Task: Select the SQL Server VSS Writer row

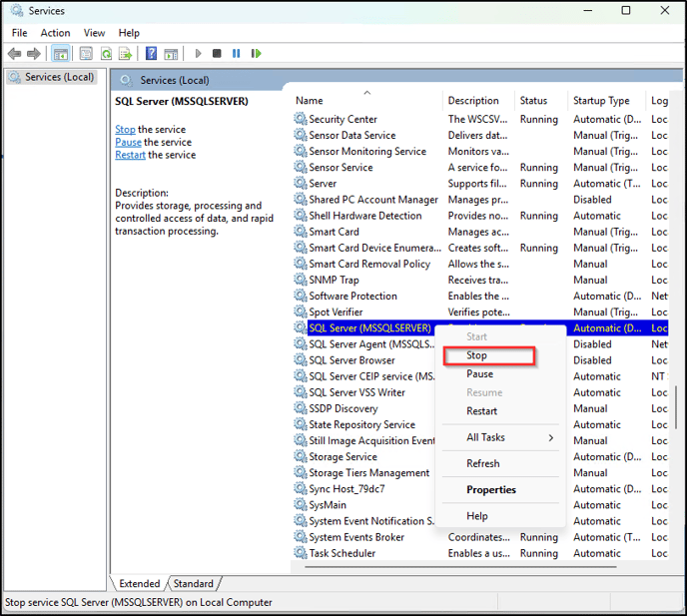Action: (x=363, y=392)
